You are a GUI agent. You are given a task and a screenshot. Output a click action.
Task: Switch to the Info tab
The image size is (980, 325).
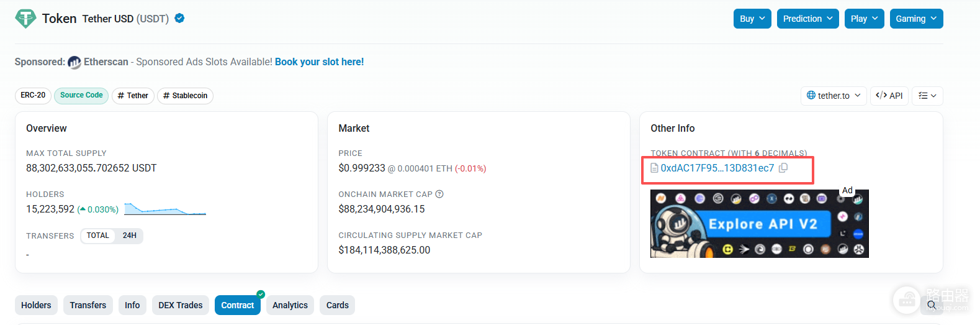pyautogui.click(x=132, y=305)
